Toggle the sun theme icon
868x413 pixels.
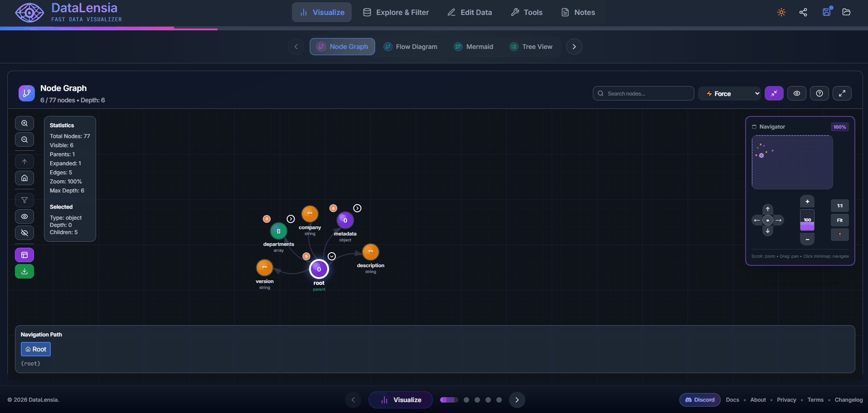click(x=781, y=12)
